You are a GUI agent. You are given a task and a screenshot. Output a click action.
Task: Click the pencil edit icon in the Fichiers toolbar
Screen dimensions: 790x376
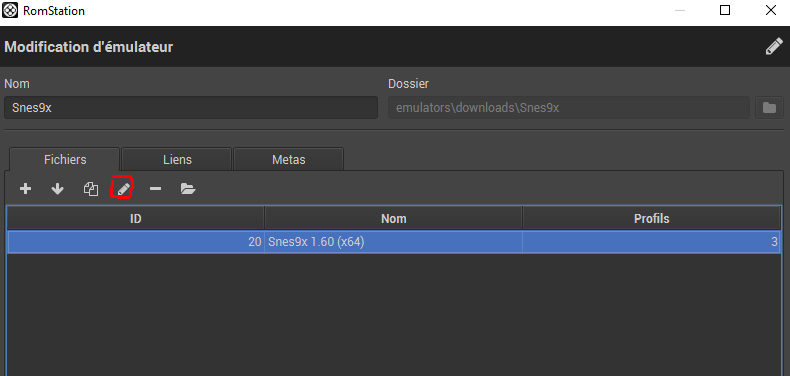[x=123, y=189]
